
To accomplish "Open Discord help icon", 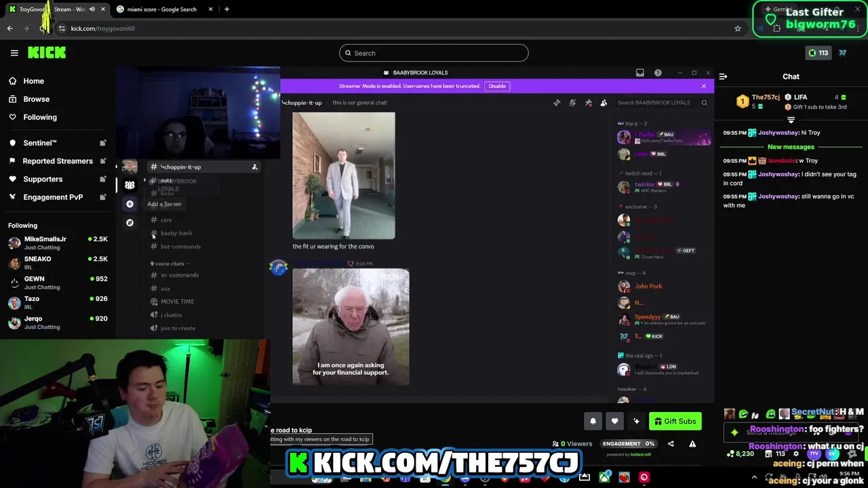I will [x=658, y=73].
